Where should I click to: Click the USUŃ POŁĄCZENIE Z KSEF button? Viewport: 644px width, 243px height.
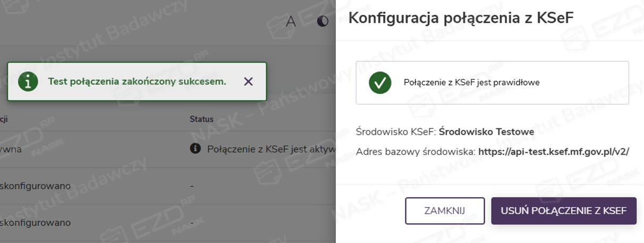(563, 211)
